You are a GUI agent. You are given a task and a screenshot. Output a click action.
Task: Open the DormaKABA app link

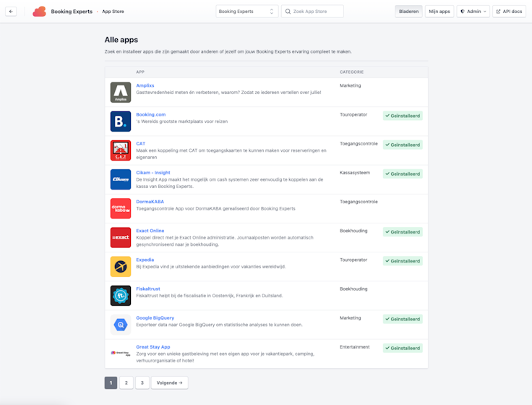[x=150, y=202]
